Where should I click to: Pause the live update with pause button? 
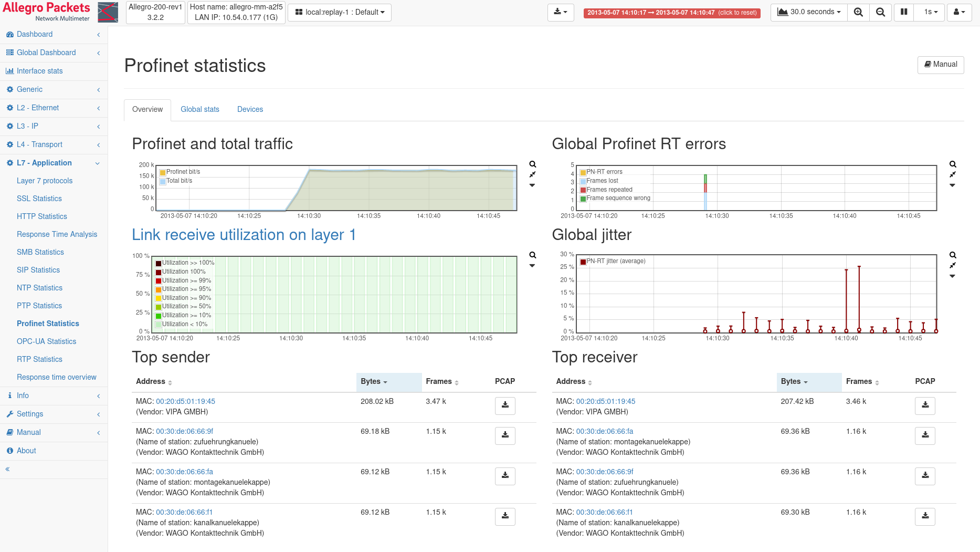pos(904,12)
